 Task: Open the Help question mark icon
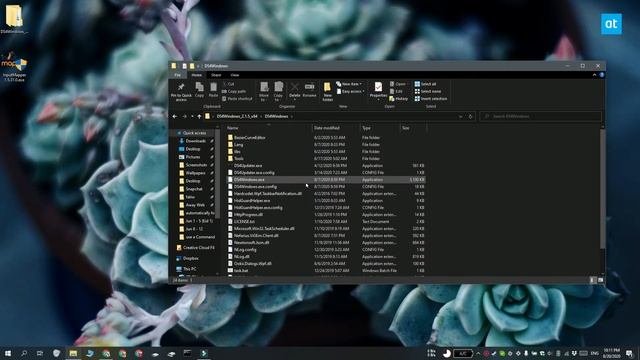click(602, 75)
